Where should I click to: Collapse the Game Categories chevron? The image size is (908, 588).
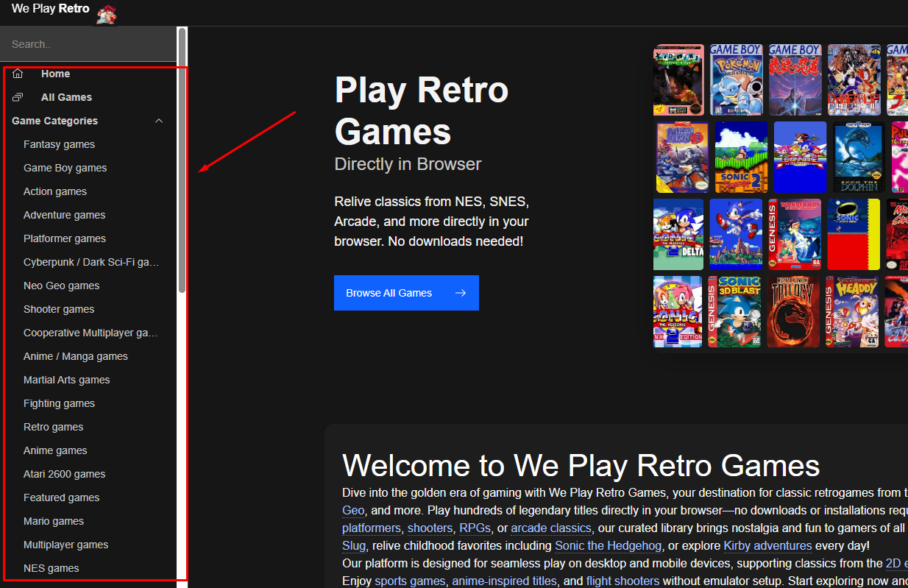pos(159,121)
